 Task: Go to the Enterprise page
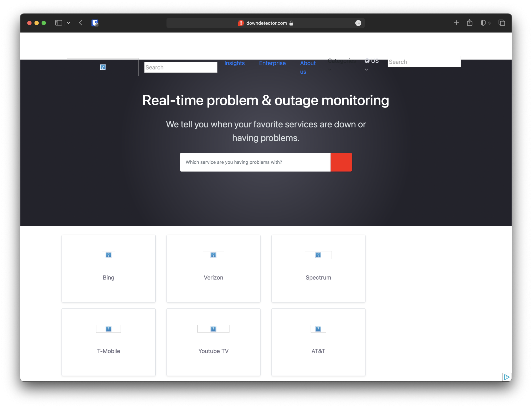(x=272, y=63)
